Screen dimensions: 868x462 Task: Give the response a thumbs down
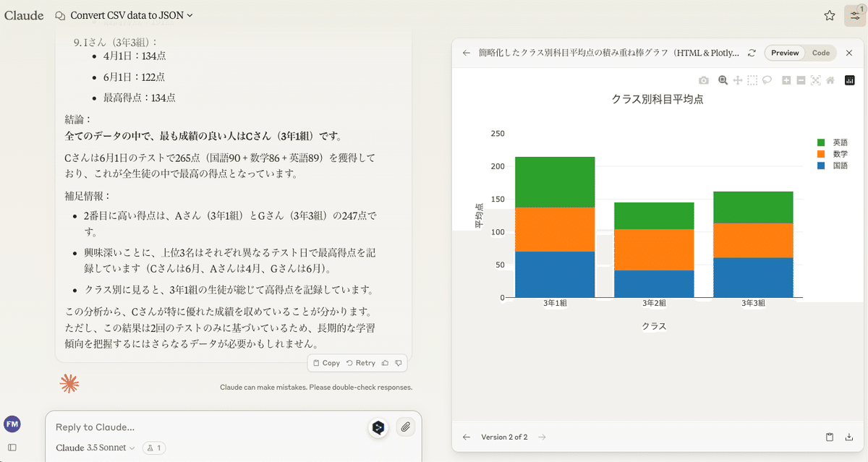398,363
